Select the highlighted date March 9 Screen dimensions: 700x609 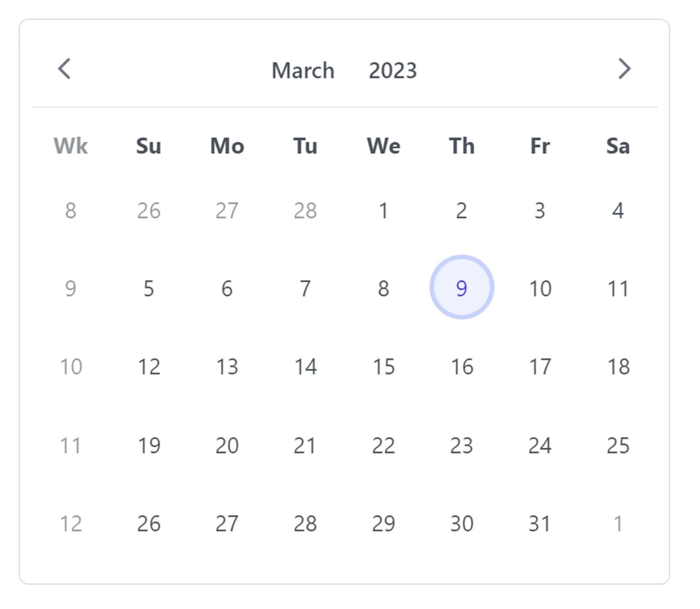(462, 288)
